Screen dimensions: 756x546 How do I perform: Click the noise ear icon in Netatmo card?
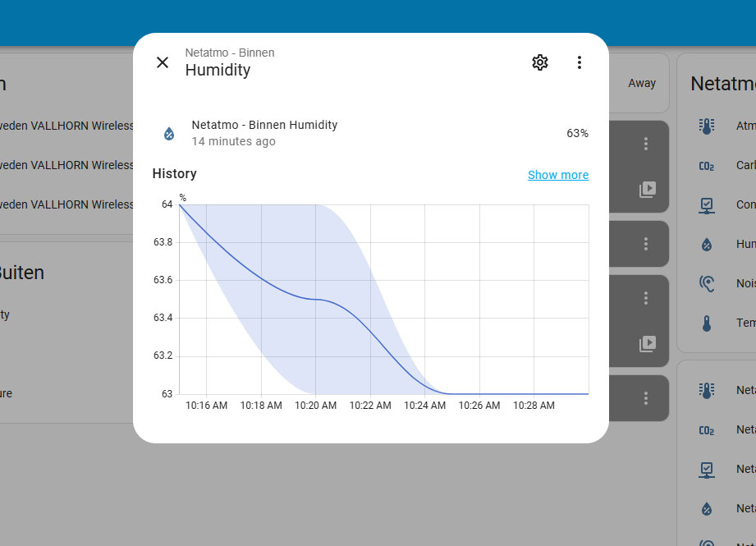(x=707, y=283)
